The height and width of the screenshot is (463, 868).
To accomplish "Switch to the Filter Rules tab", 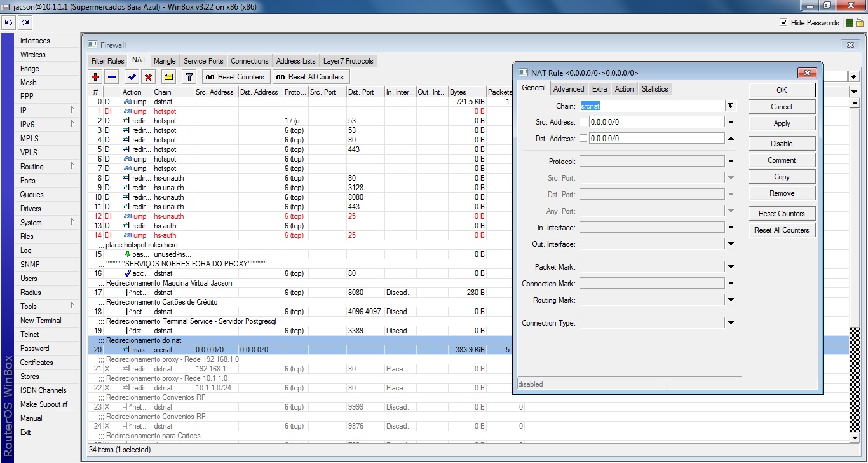I will coord(107,61).
